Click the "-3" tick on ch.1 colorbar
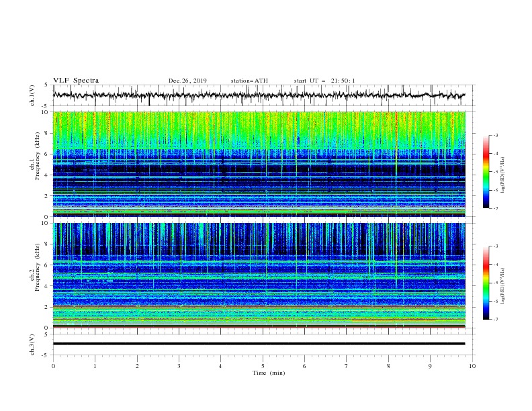 [495, 135]
